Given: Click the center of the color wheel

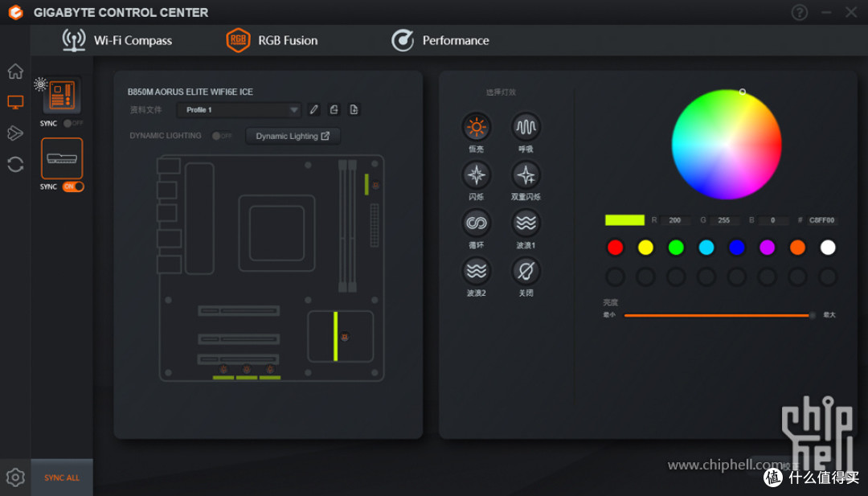Looking at the screenshot, I should click(727, 145).
